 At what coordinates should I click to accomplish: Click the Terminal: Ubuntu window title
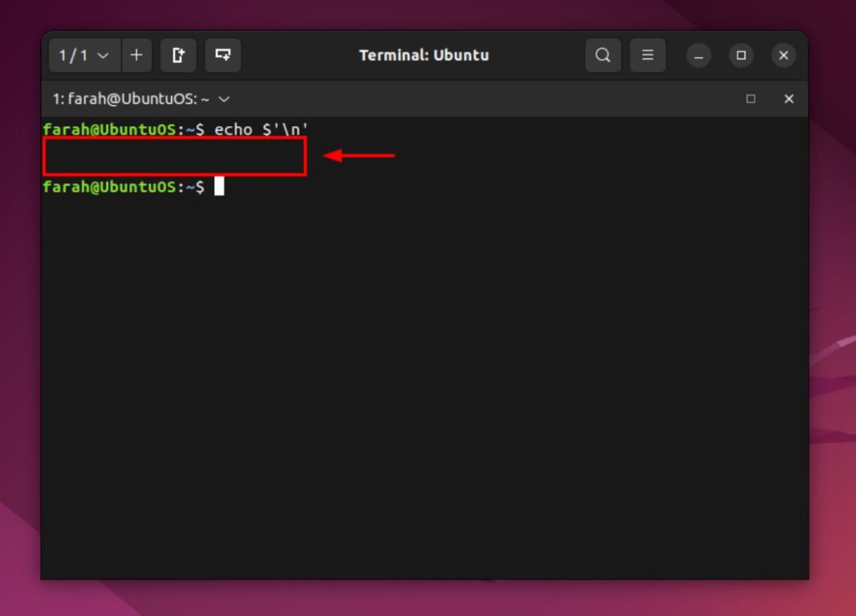tap(424, 55)
